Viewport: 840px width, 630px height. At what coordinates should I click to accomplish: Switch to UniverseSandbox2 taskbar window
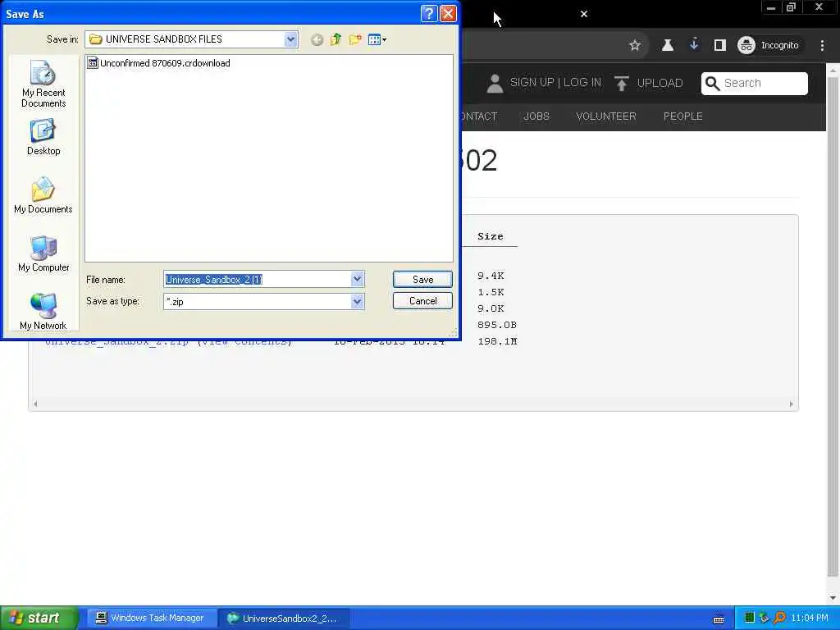coord(284,619)
